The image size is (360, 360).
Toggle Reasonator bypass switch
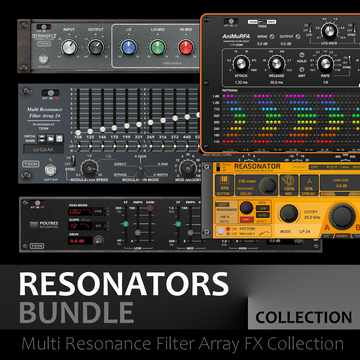tap(219, 167)
